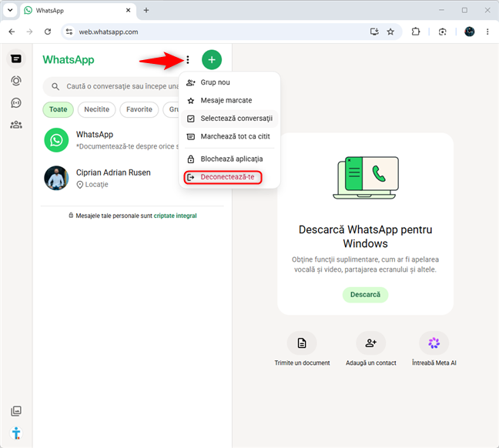The width and height of the screenshot is (499, 448).
Task: Open the WhatsApp chat conversation
Action: (x=111, y=140)
